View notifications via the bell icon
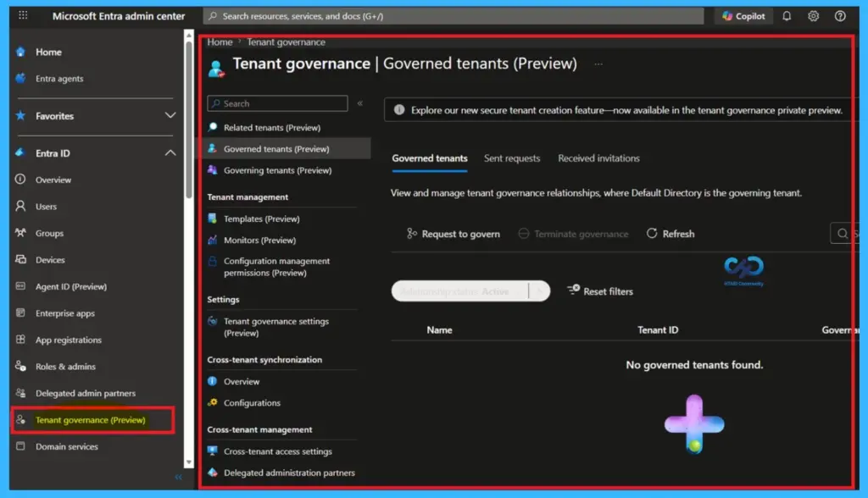868x498 pixels. click(x=785, y=15)
